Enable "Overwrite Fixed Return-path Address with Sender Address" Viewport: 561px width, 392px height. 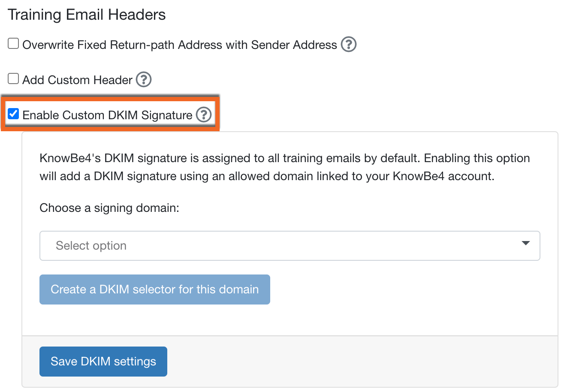pyautogui.click(x=13, y=42)
